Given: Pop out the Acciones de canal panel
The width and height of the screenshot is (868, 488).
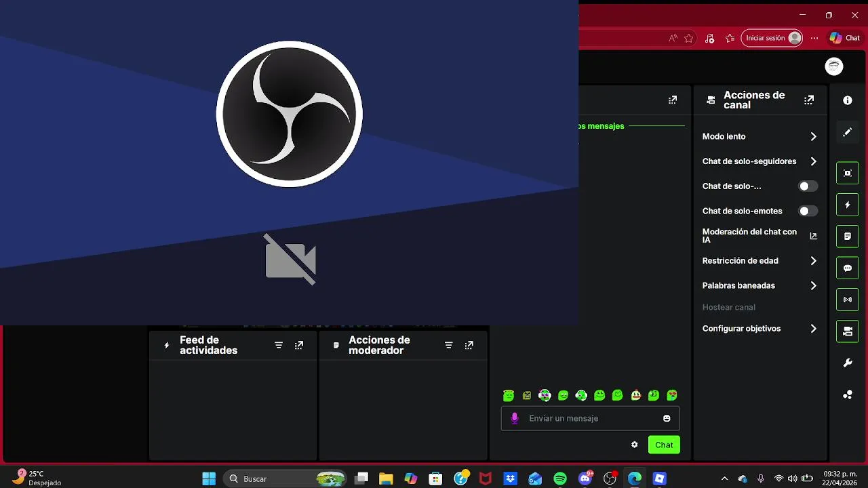Looking at the screenshot, I should click(x=809, y=100).
